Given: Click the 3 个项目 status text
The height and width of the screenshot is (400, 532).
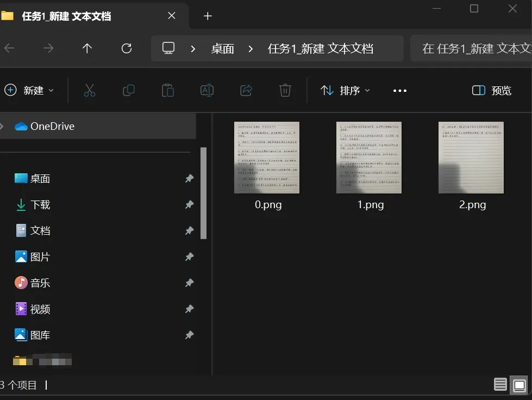Looking at the screenshot, I should (18, 385).
